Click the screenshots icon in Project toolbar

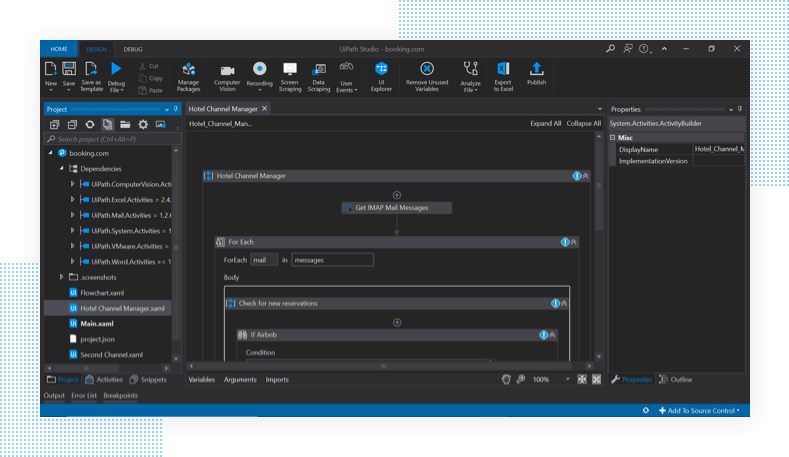[161, 124]
